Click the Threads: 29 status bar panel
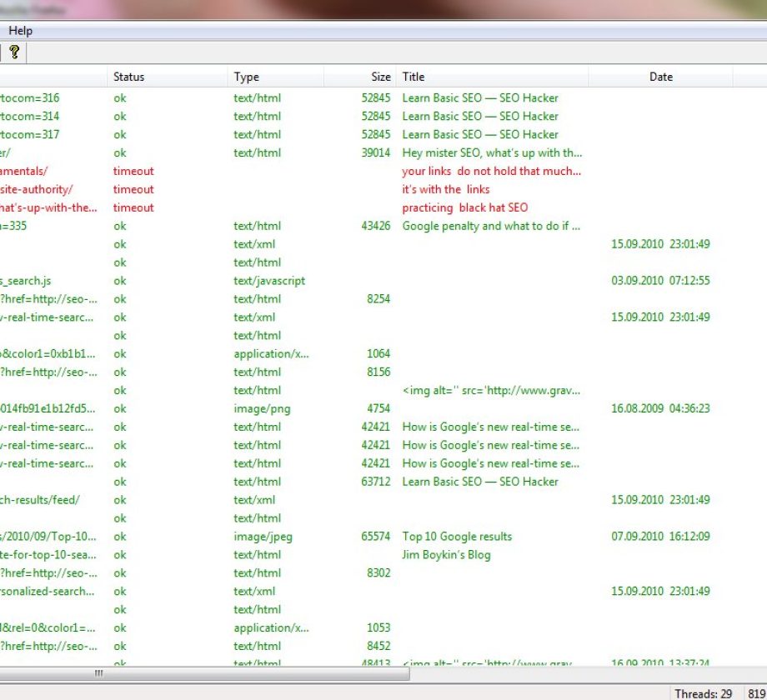 point(703,693)
